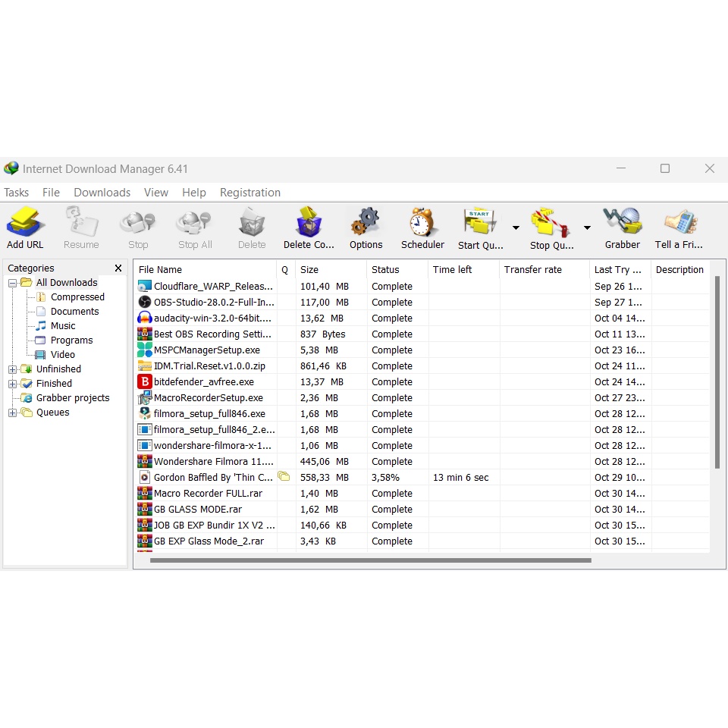Select the Music category
Screen dimensions: 728x728
[x=63, y=325]
